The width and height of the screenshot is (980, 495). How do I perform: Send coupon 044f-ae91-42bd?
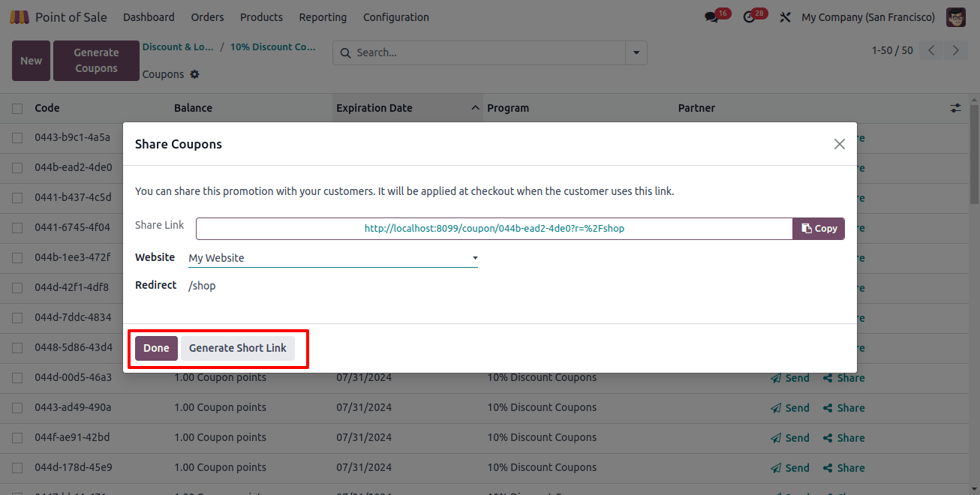(790, 438)
